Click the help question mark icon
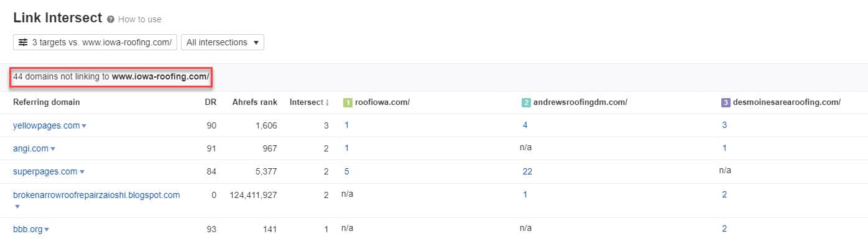The height and width of the screenshot is (239, 868). [x=111, y=19]
